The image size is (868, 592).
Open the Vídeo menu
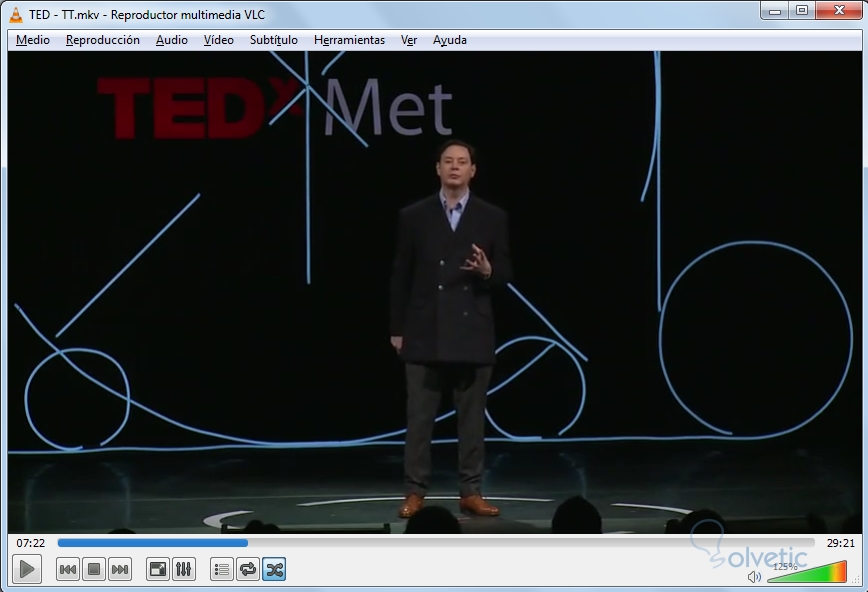[219, 40]
